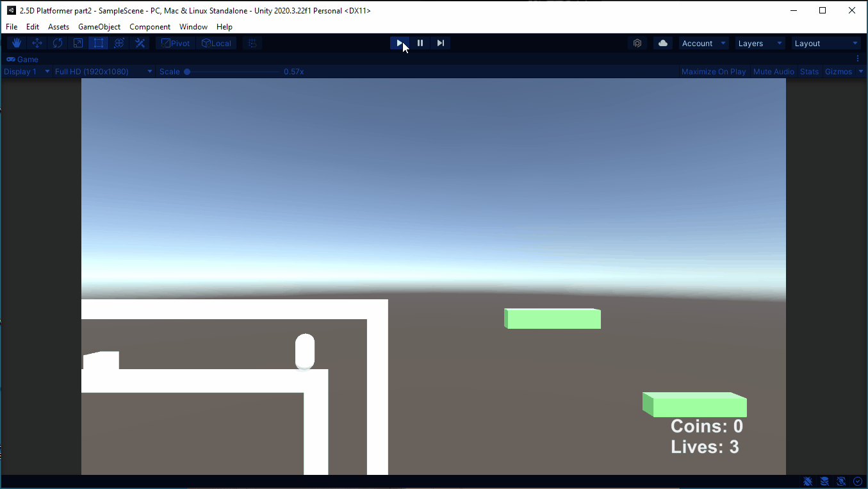
Task: Click the cache server database icon
Action: point(824,481)
